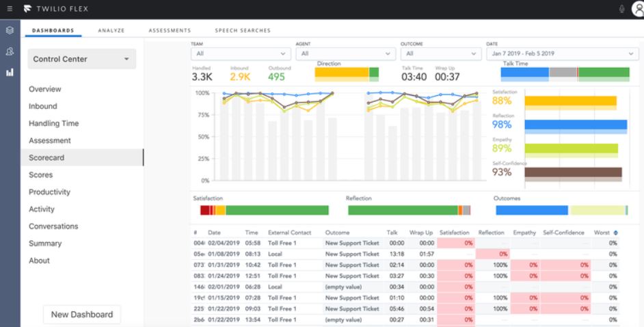Select Assessment dashboard
Image resolution: width=644 pixels, height=327 pixels.
(50, 140)
